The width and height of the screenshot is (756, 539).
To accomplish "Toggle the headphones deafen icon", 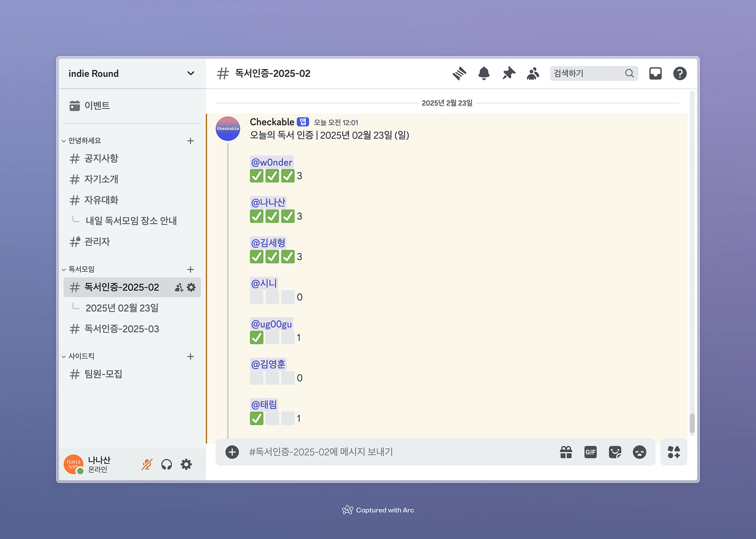I will coord(167,464).
